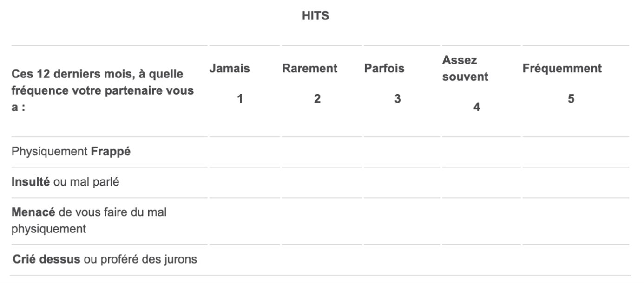Click Assez souvent cell for Menacé row
The width and height of the screenshot is (644, 283).
(481, 221)
